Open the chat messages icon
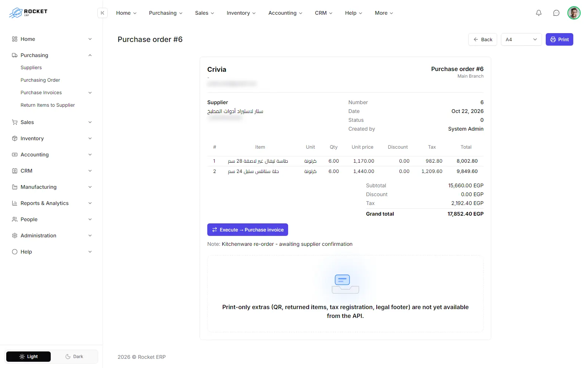The width and height of the screenshot is (588, 368). (556, 13)
